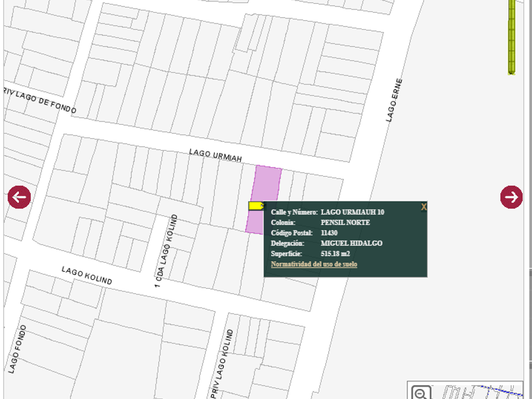Viewport: 532px width, 399px height.
Task: Click the overview minimap thumbnail
Action: [465, 390]
